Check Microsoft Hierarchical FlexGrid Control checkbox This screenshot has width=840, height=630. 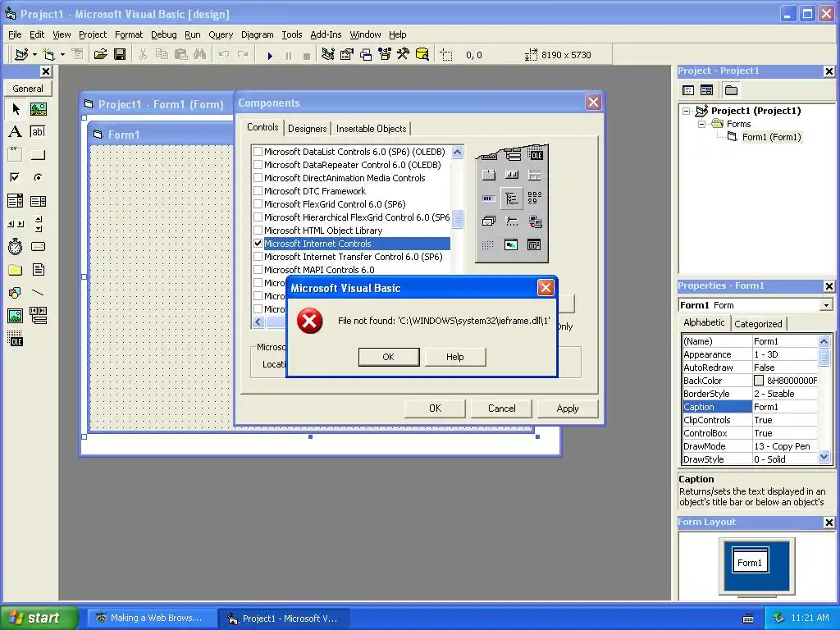[258, 217]
